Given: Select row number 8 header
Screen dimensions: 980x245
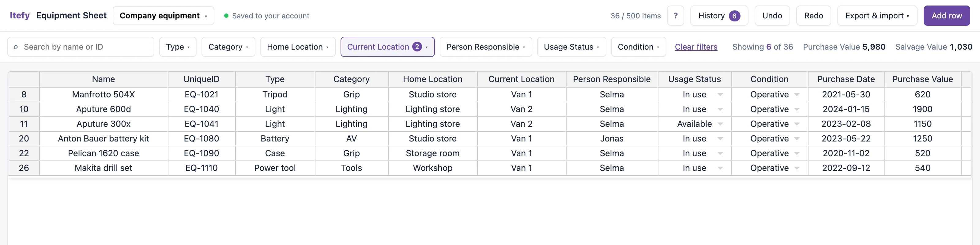Looking at the screenshot, I should (24, 94).
